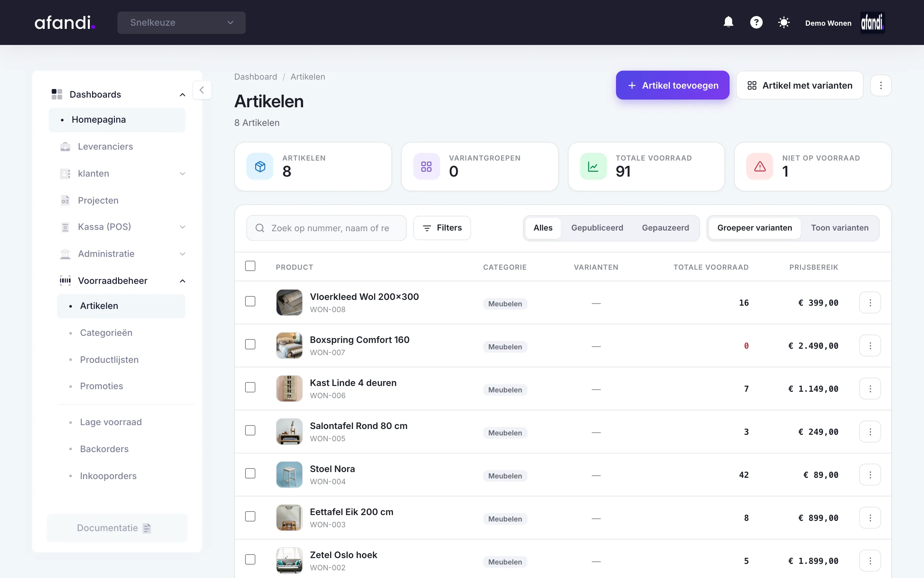This screenshot has width=924, height=578.
Task: Check the box for Kast Linde 4 deuren
Action: coord(250,387)
